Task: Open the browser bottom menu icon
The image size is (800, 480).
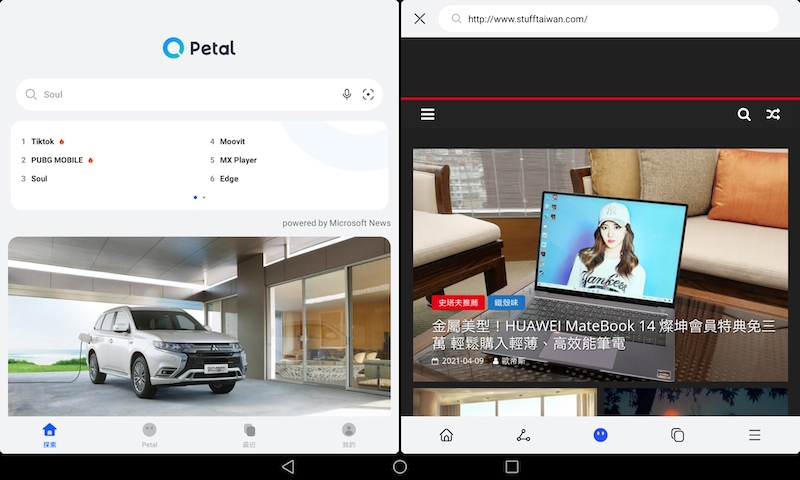Action: click(x=755, y=435)
